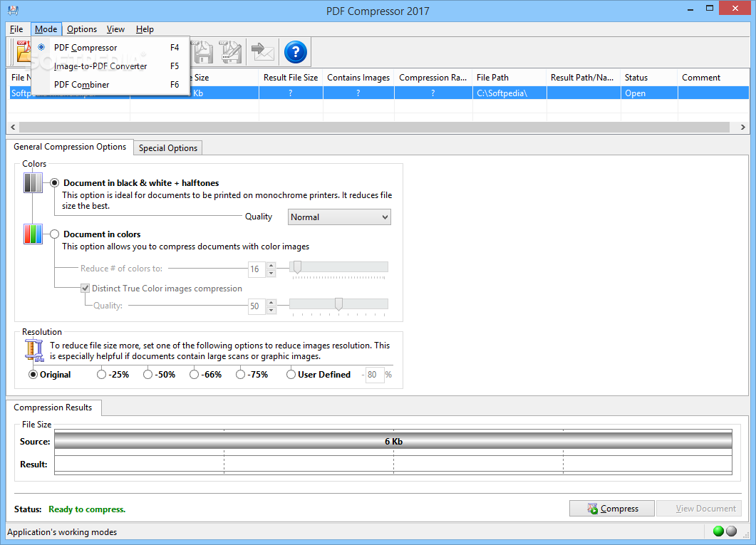Click the clamp icon in the Resolution section

[33, 351]
